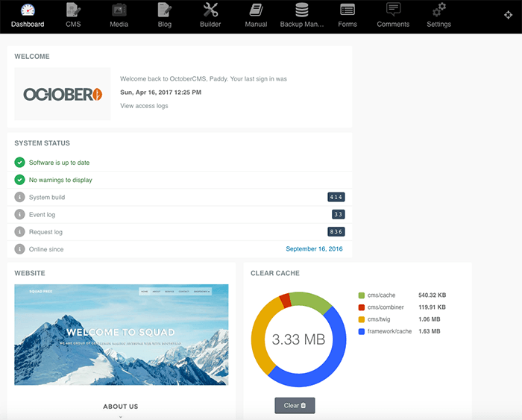
Task: Click the 414 system build badge
Action: pyautogui.click(x=336, y=197)
